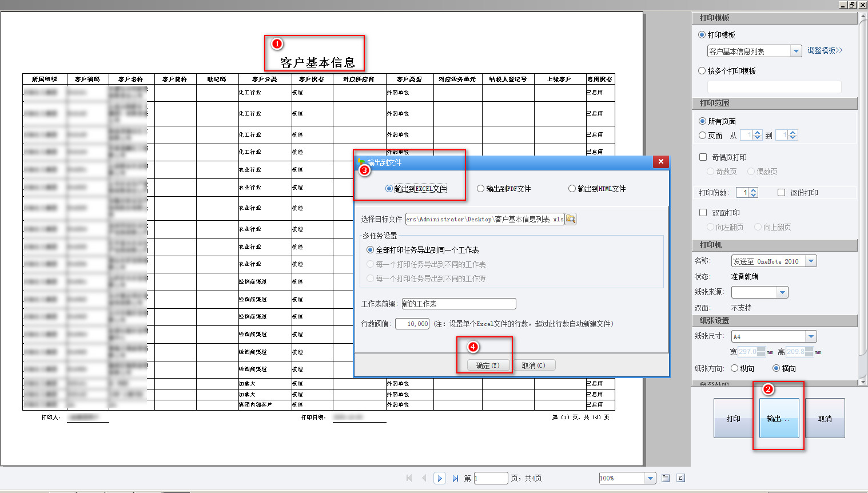Click the 工作表前缀 input field
The image size is (868, 493).
[459, 304]
